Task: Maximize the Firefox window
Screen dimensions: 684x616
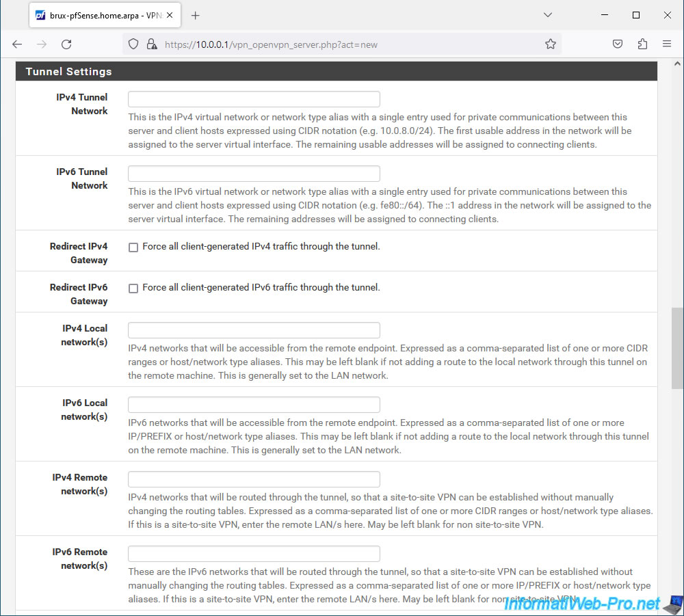Action: click(x=636, y=15)
